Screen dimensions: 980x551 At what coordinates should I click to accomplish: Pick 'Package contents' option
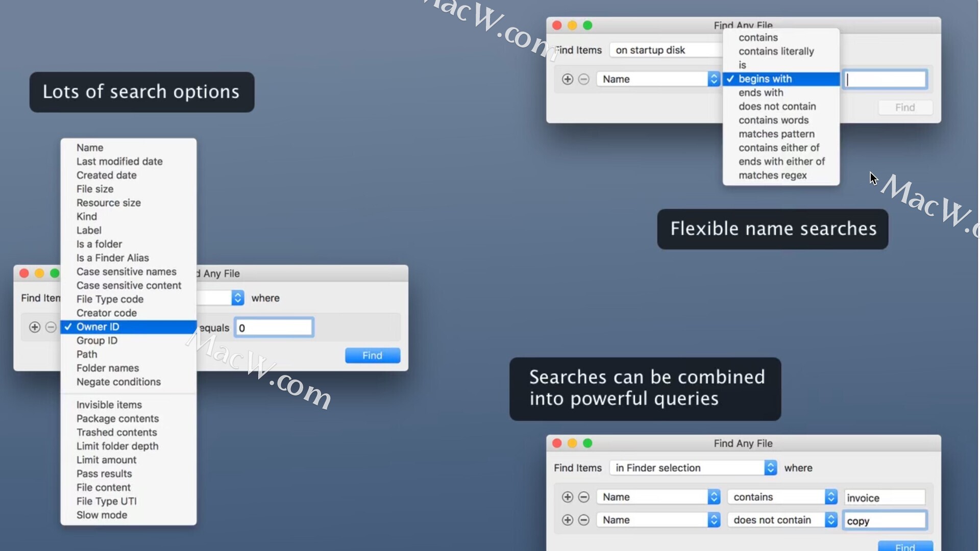128,418
